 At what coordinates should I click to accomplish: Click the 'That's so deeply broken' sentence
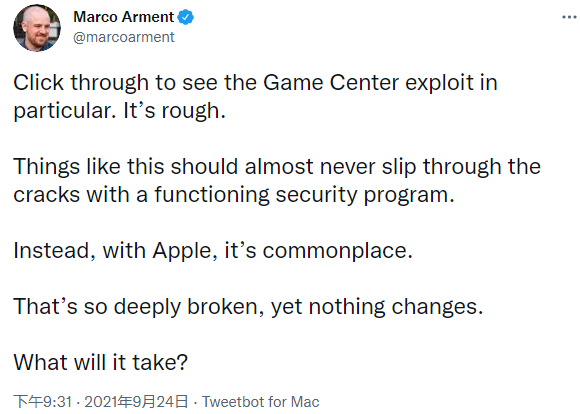coord(248,307)
